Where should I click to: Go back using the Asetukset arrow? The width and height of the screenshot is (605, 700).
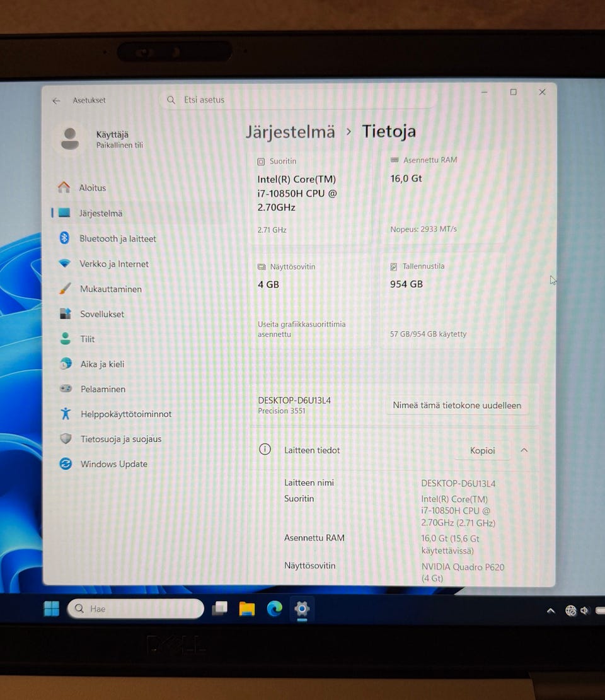point(56,101)
